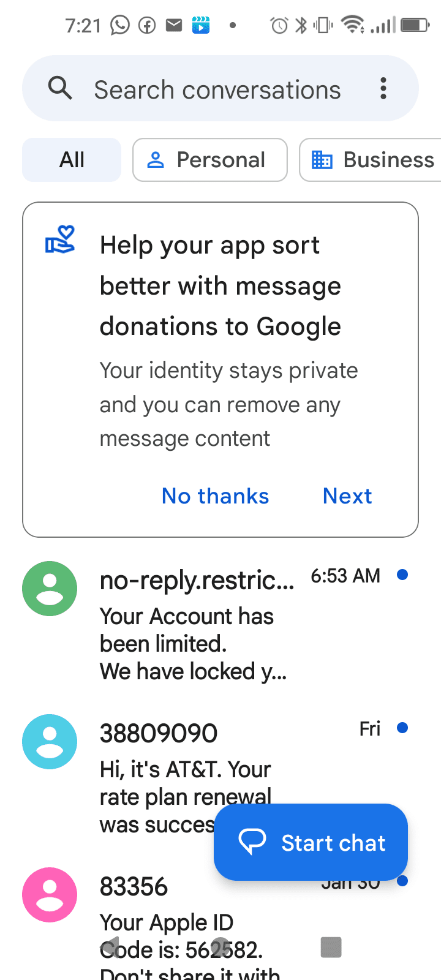Image resolution: width=441 pixels, height=980 pixels.
Task: Tap the message donation heart-hand icon
Action: [x=61, y=239]
